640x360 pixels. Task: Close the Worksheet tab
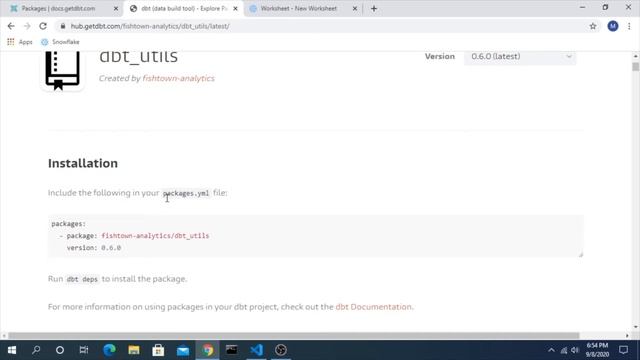coord(355,8)
